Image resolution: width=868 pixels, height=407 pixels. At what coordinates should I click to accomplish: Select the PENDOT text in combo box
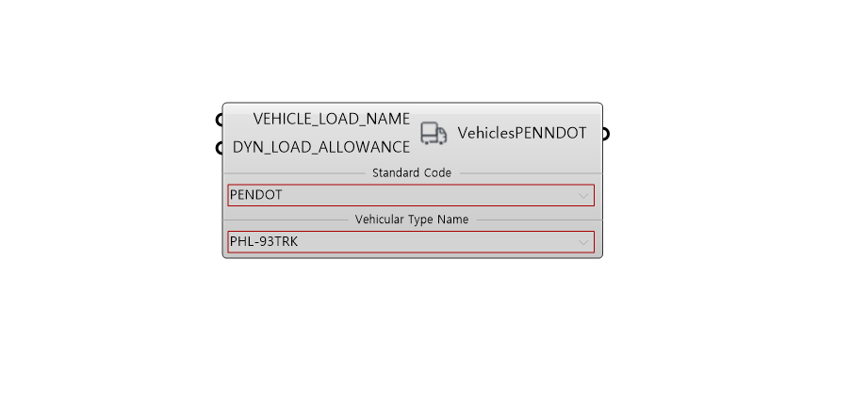[x=255, y=195]
